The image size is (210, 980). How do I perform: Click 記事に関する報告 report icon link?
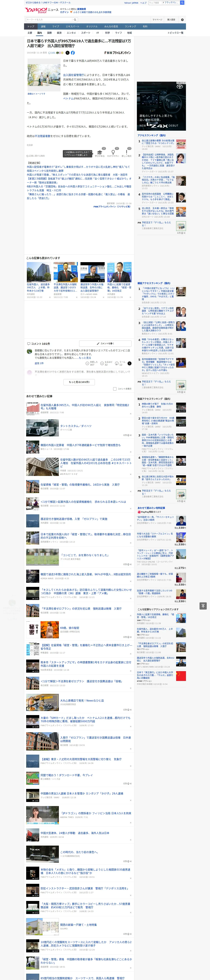(x=36, y=156)
